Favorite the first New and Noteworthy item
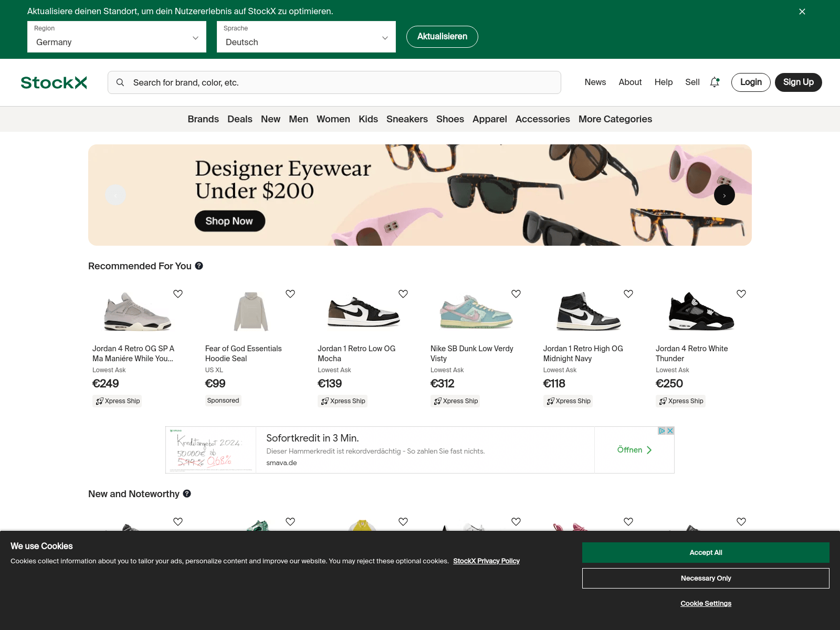 click(x=178, y=522)
